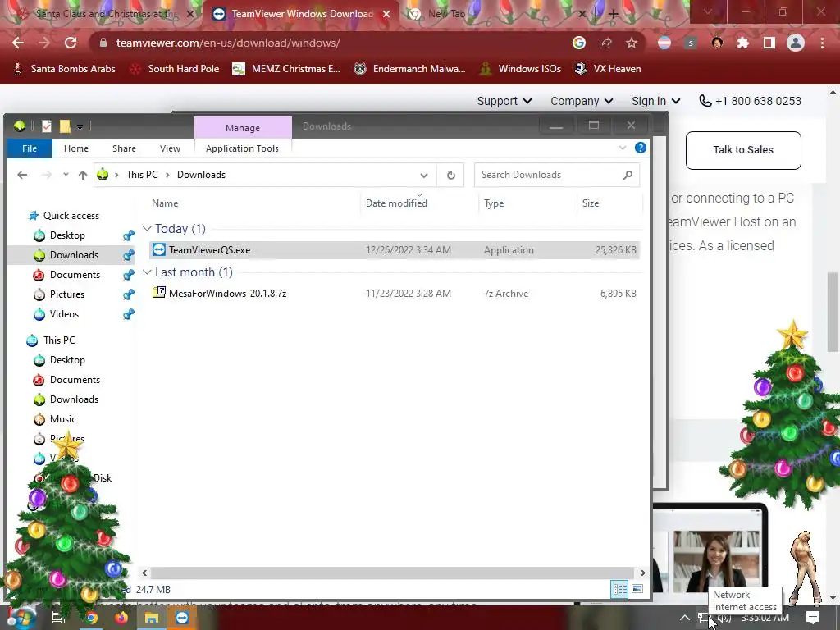840x630 pixels.
Task: Select the MesaForWindows-20.1.8.7z file
Action: pos(395,293)
